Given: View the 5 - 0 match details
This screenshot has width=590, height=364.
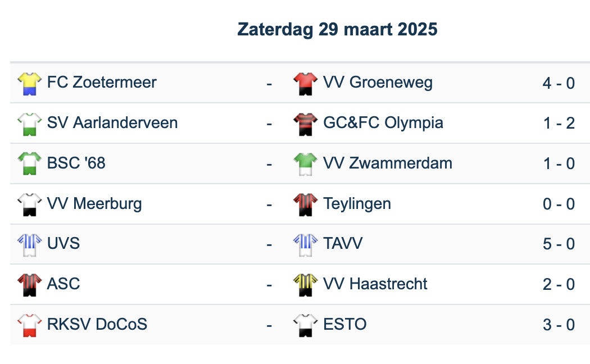Looking at the screenshot, I should point(559,244).
